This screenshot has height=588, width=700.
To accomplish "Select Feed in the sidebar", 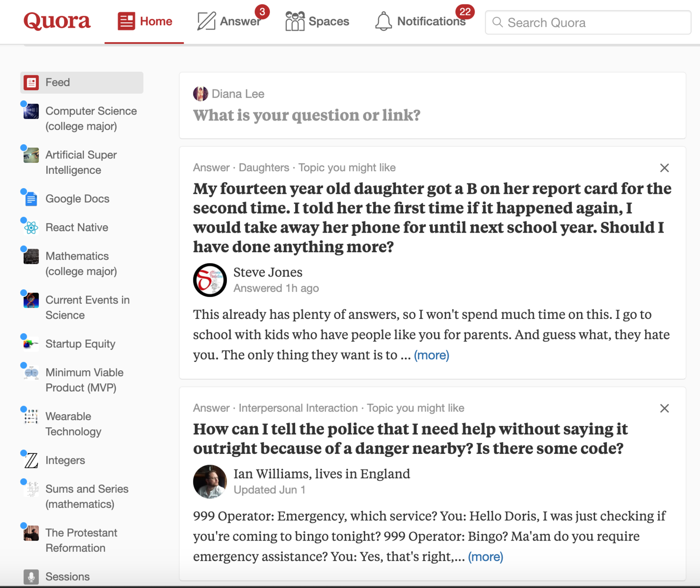I will tap(82, 82).
